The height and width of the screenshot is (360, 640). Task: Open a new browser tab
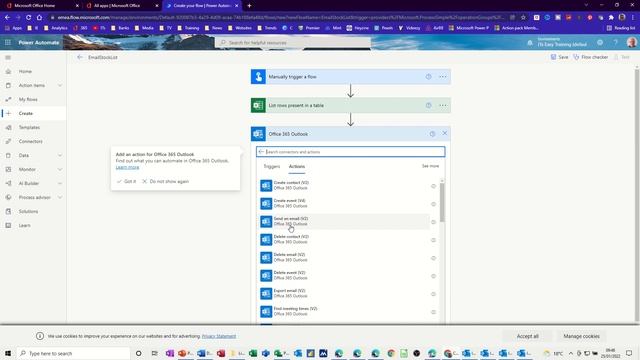coord(249,6)
